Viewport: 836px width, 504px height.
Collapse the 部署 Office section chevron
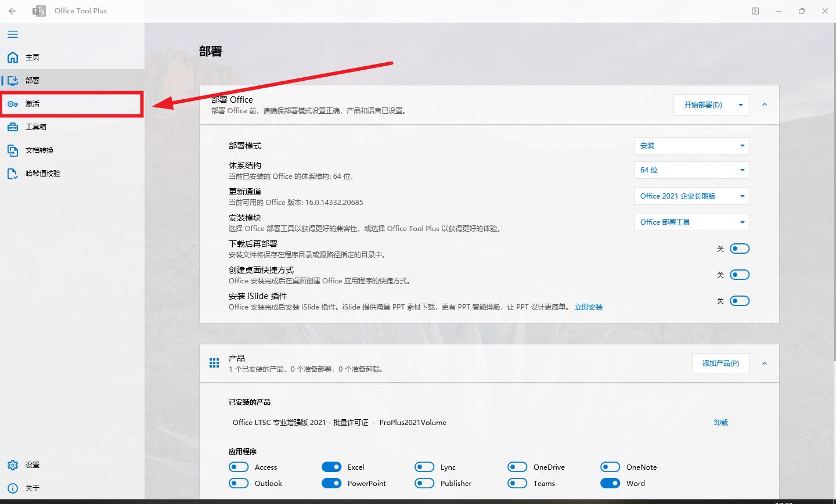point(765,105)
